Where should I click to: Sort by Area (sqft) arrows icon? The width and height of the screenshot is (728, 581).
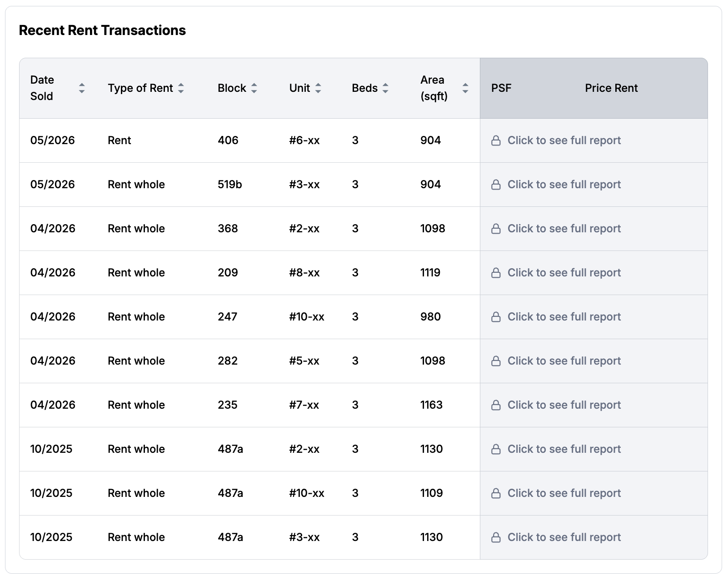click(x=465, y=88)
